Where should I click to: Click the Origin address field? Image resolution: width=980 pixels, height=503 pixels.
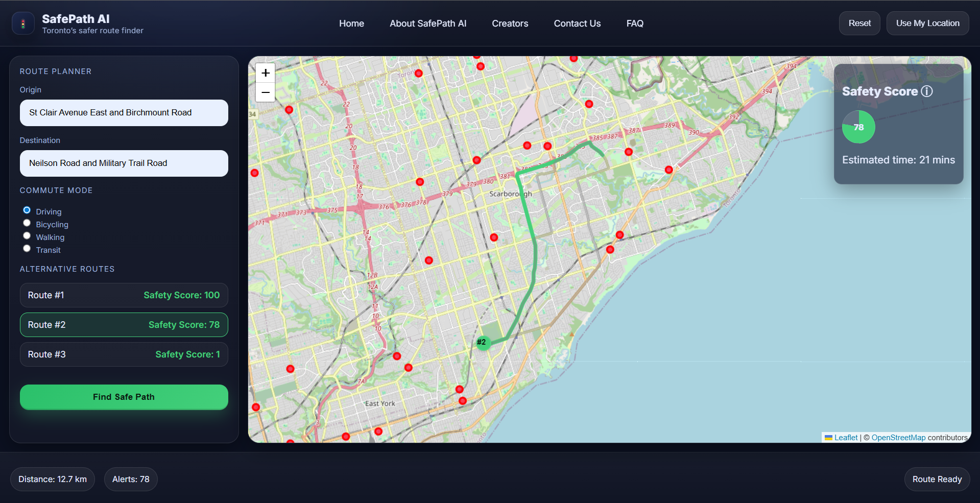[124, 113]
